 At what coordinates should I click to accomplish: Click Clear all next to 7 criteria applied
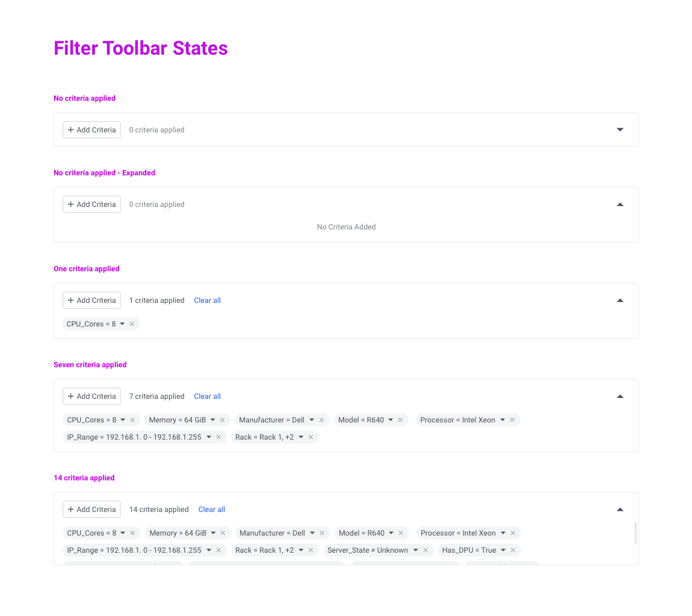point(207,396)
